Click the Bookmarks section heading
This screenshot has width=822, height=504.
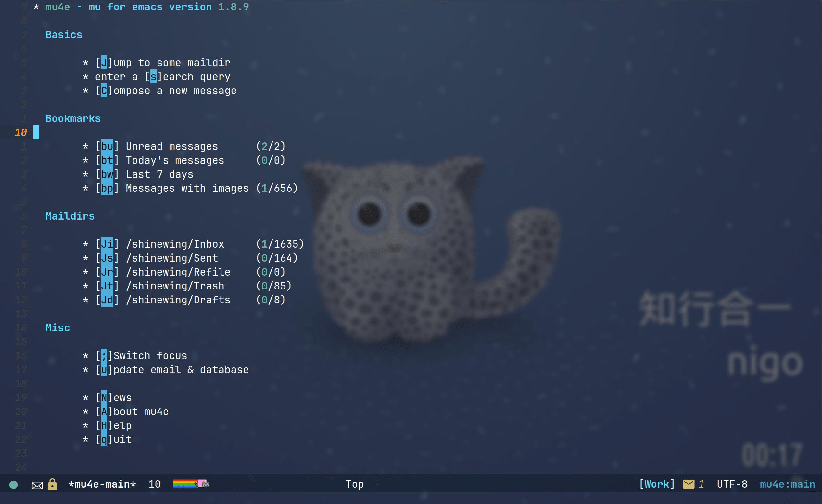pos(73,118)
